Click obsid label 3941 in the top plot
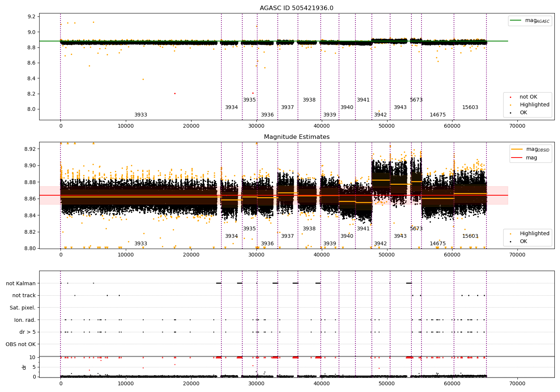The image size is (560, 392). (363, 100)
